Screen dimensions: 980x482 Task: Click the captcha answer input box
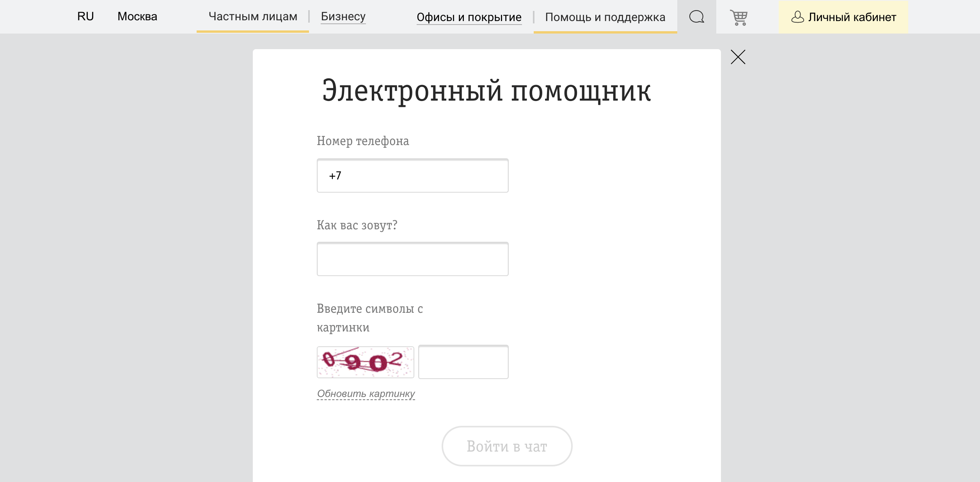pyautogui.click(x=463, y=362)
